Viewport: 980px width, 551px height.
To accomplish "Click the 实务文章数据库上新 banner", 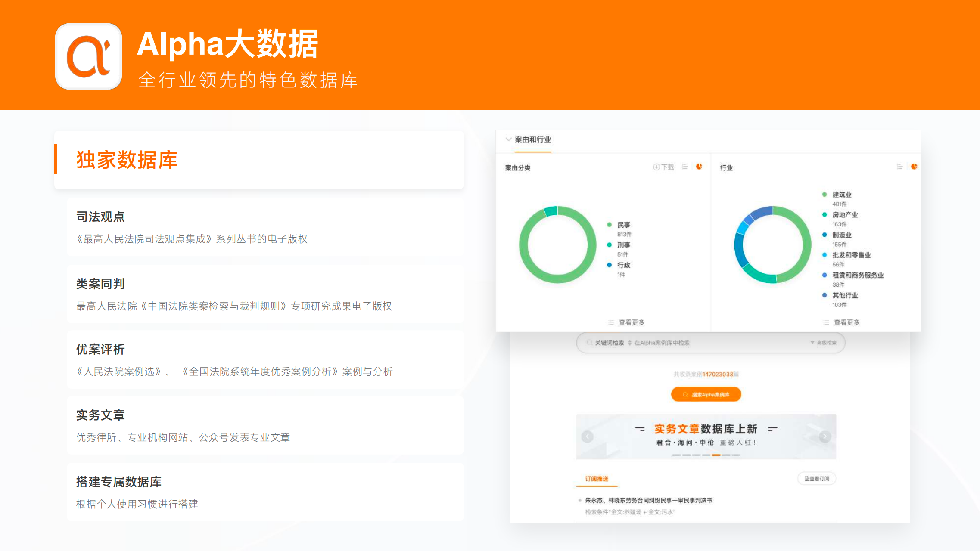I will point(706,436).
